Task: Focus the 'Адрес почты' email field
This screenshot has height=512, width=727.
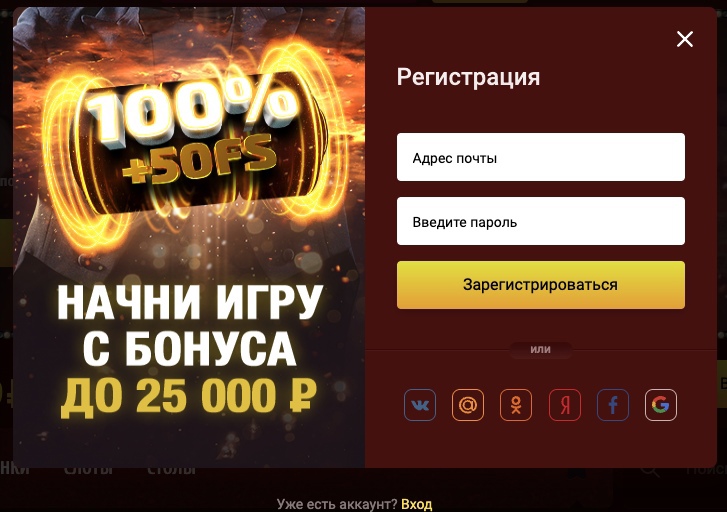Action: [x=541, y=157]
